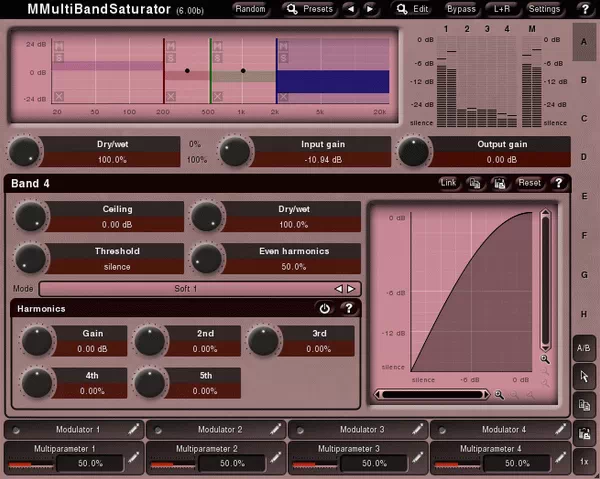Toggle the Bypass button
This screenshot has width=600, height=479.
[x=461, y=9]
